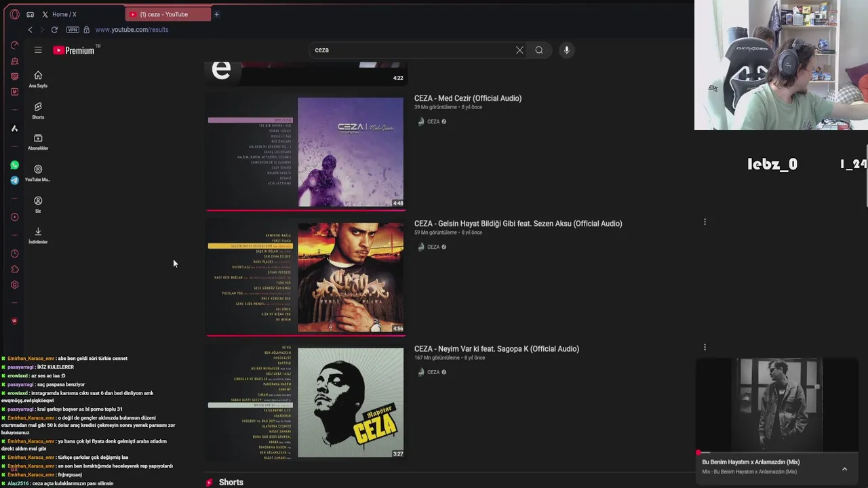Image resolution: width=868 pixels, height=488 pixels.
Task: Open title CEZA - Med Cezir (Official Audio)
Action: coord(468,98)
